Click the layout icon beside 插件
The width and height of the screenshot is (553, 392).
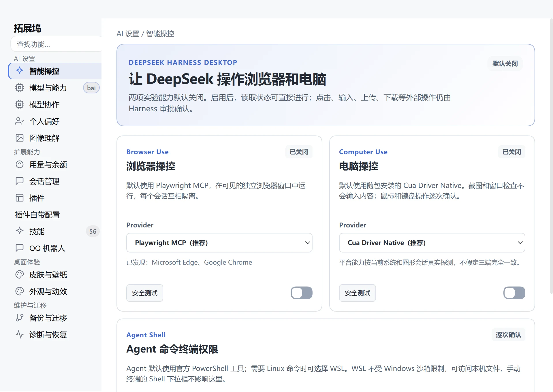tap(20, 198)
